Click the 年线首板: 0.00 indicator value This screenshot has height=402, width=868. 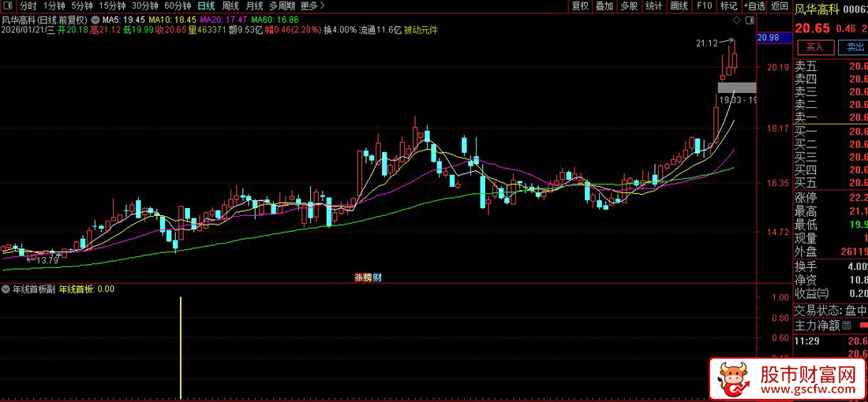point(86,288)
